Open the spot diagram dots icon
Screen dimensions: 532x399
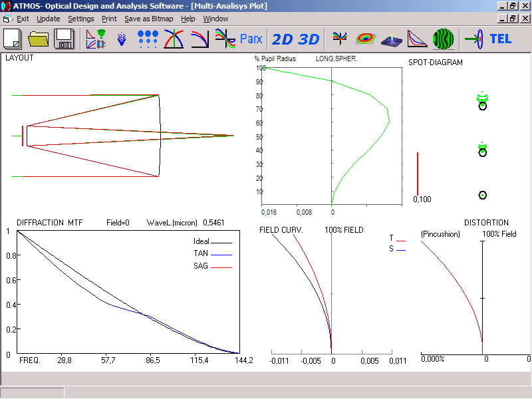tap(148, 39)
